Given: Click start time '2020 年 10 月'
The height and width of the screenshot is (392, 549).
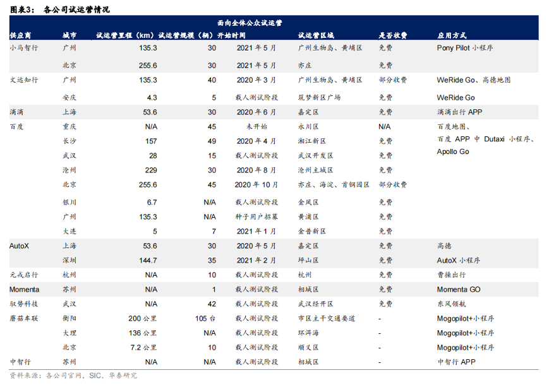Looking at the screenshot, I should click(x=256, y=184).
